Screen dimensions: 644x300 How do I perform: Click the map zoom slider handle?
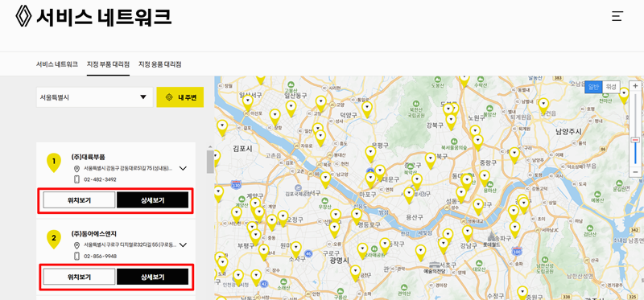pyautogui.click(x=635, y=140)
